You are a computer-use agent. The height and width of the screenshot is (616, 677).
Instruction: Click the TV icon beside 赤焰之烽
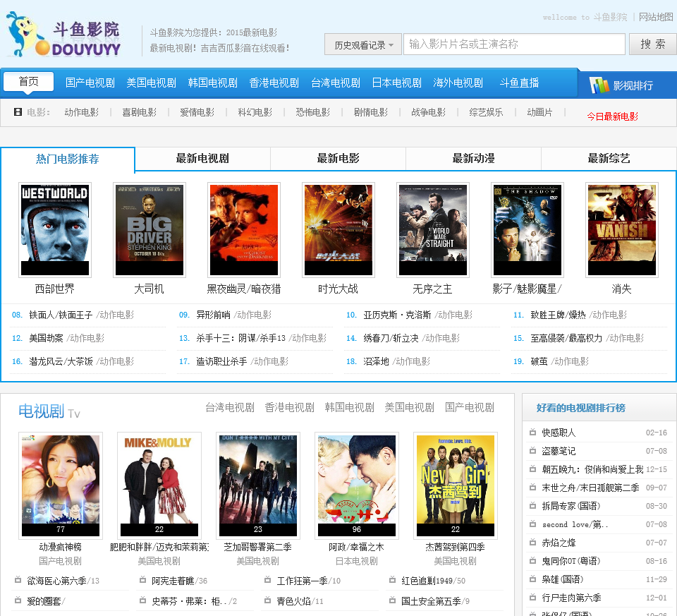pyautogui.click(x=533, y=542)
